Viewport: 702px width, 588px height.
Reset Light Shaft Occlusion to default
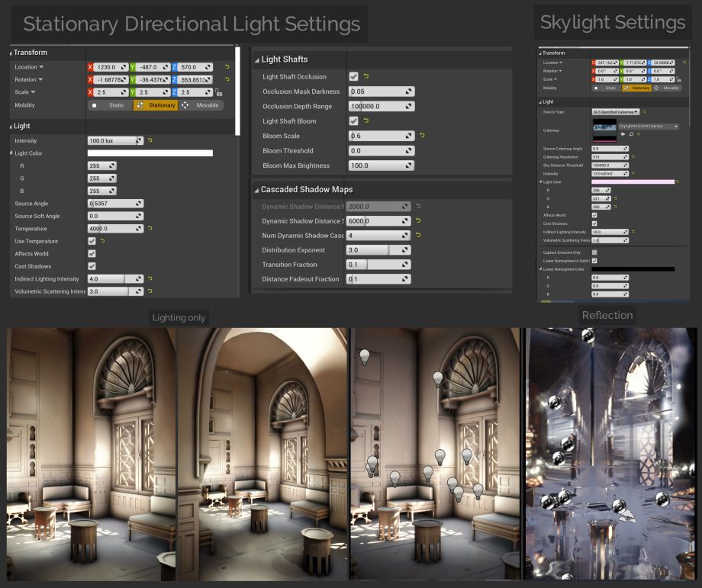tap(366, 76)
